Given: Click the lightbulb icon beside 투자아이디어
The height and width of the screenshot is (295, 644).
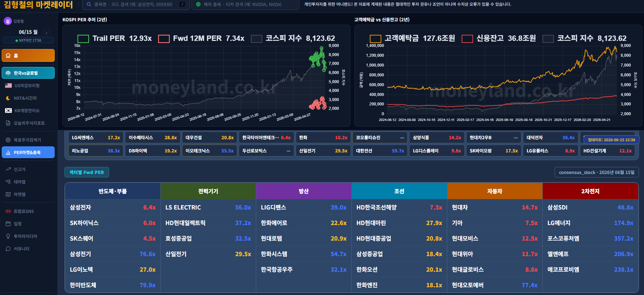Looking at the screenshot, I should (8, 236).
